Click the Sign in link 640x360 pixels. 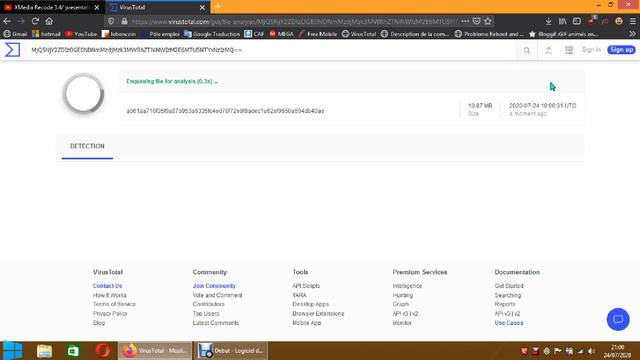click(591, 50)
